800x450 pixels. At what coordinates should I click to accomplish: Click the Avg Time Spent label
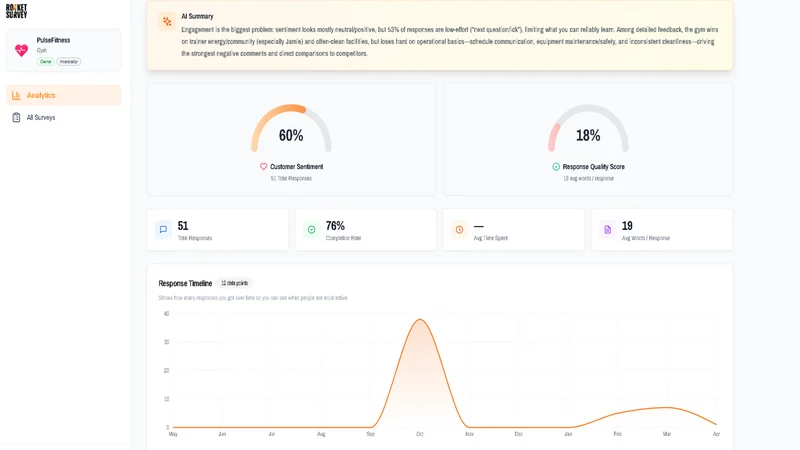(490, 238)
